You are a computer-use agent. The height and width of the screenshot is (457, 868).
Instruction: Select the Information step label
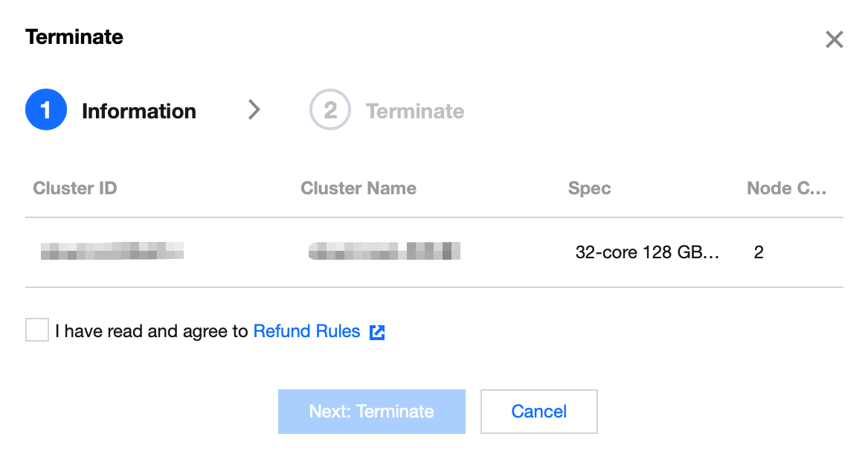[139, 111]
